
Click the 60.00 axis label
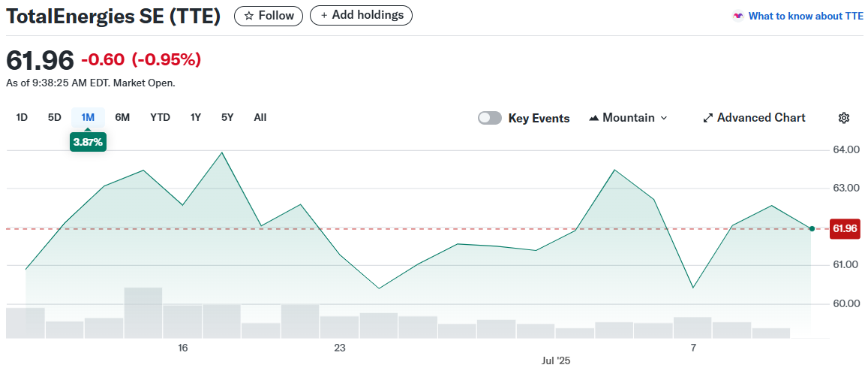click(845, 304)
